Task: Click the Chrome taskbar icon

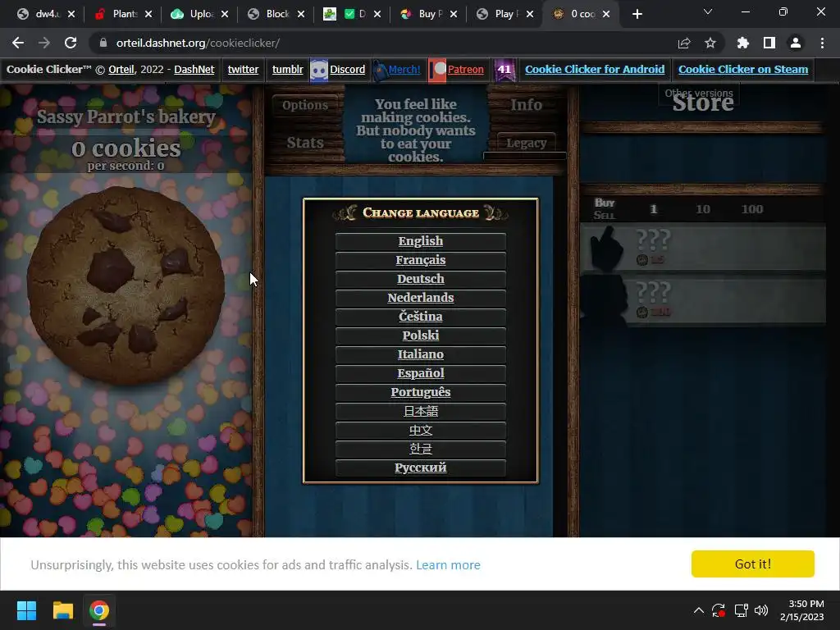Action: coord(99,610)
